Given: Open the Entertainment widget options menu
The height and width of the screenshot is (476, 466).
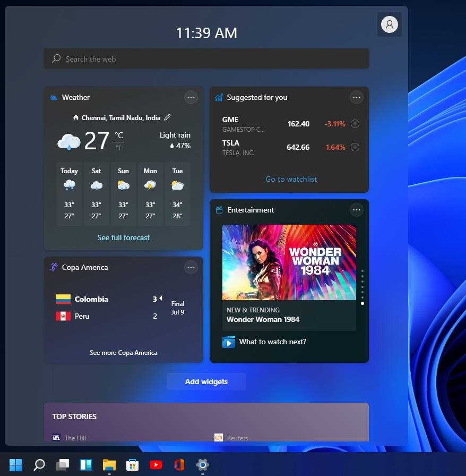Looking at the screenshot, I should click(x=356, y=210).
